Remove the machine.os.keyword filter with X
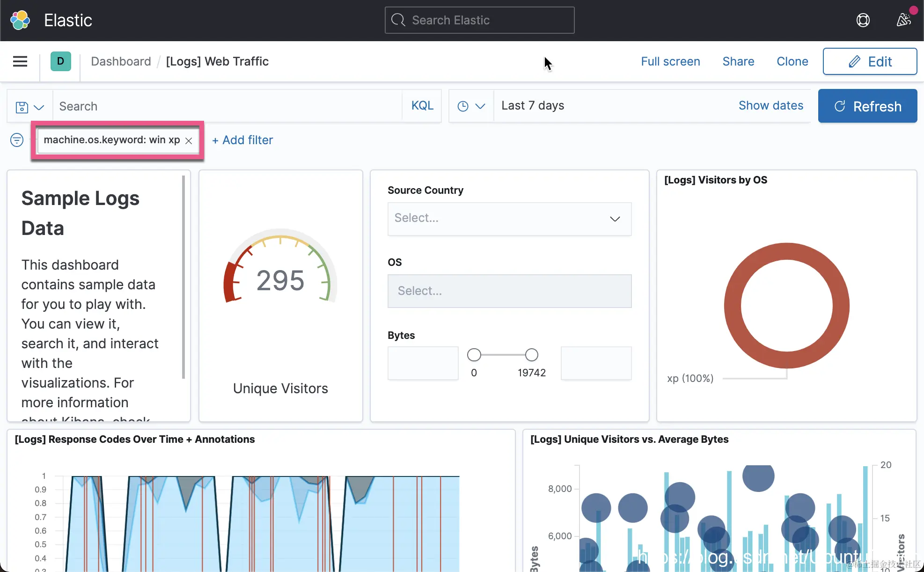Screen dimensions: 924x572 tap(189, 140)
